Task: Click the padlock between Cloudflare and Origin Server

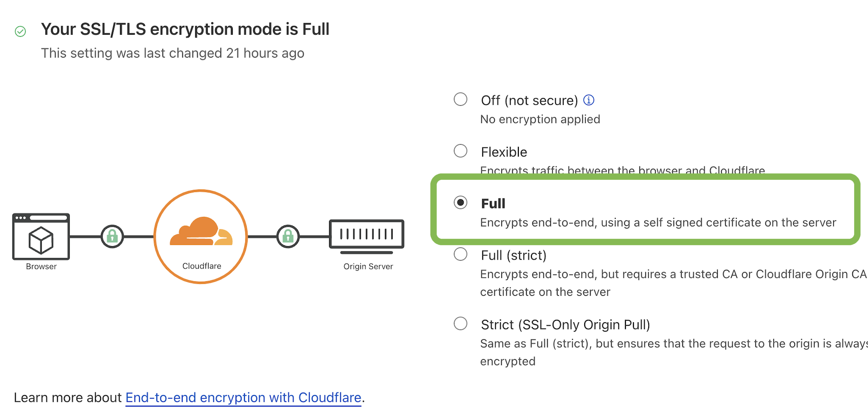Action: (x=288, y=237)
